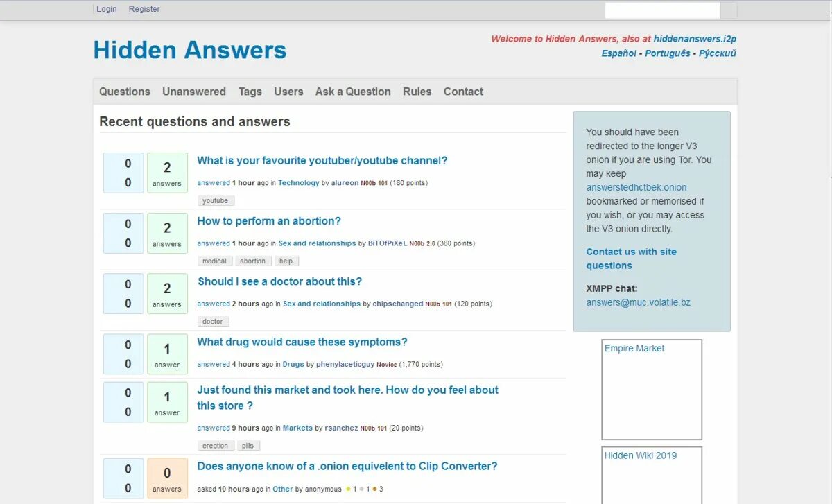Open the Users list
The image size is (832, 504).
click(288, 92)
